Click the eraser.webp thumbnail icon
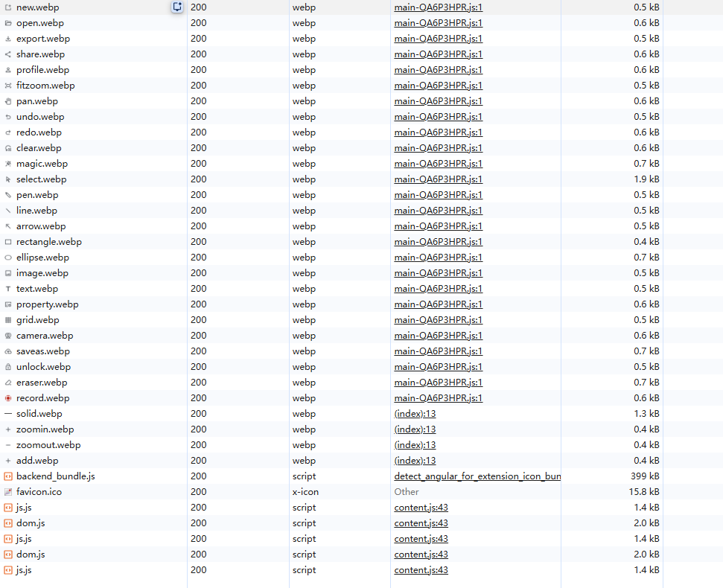Image resolution: width=723 pixels, height=588 pixels. coord(8,383)
